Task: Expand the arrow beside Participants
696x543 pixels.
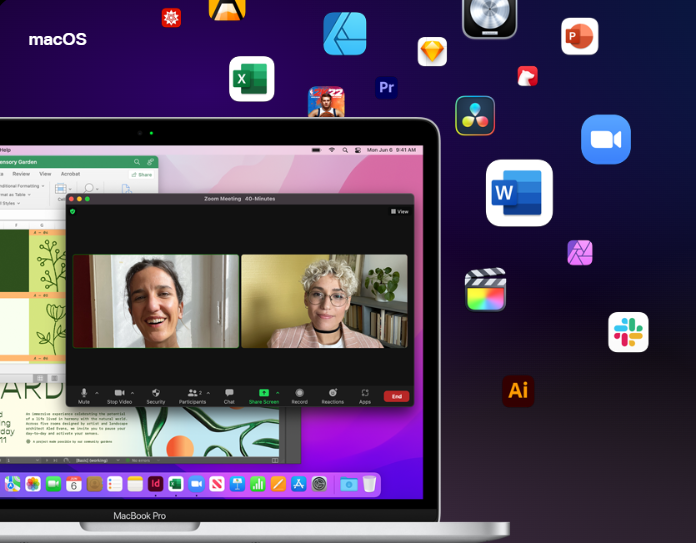Action: 208,393
